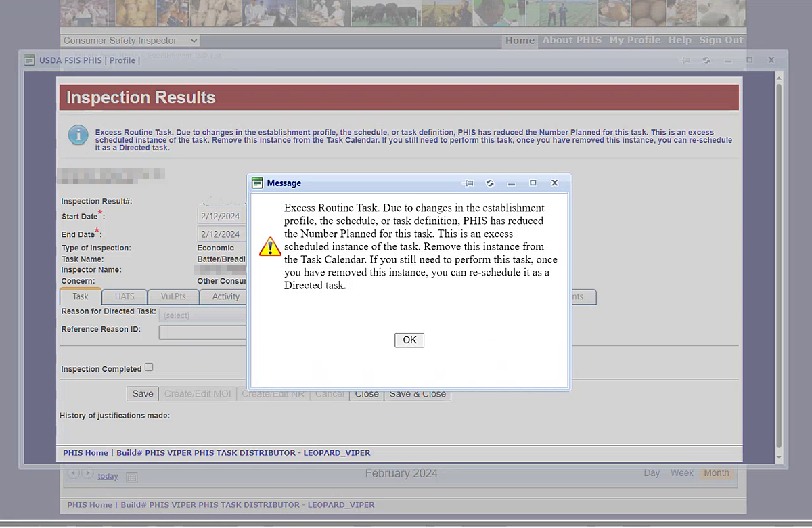This screenshot has height=528, width=812.
Task: Refresh the USDA FSIS PHIS Profile window
Action: coord(706,60)
